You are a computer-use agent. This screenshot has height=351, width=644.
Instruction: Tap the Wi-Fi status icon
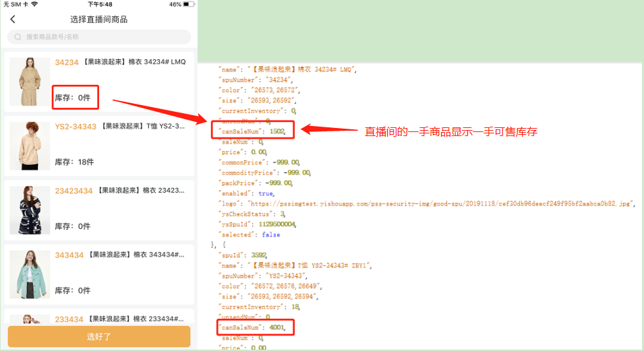34,4
